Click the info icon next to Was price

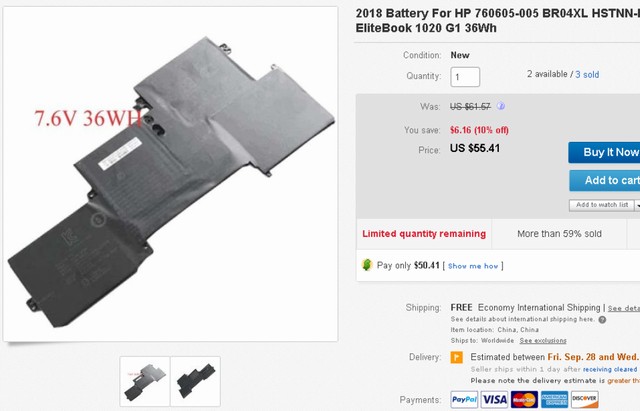[x=500, y=106]
